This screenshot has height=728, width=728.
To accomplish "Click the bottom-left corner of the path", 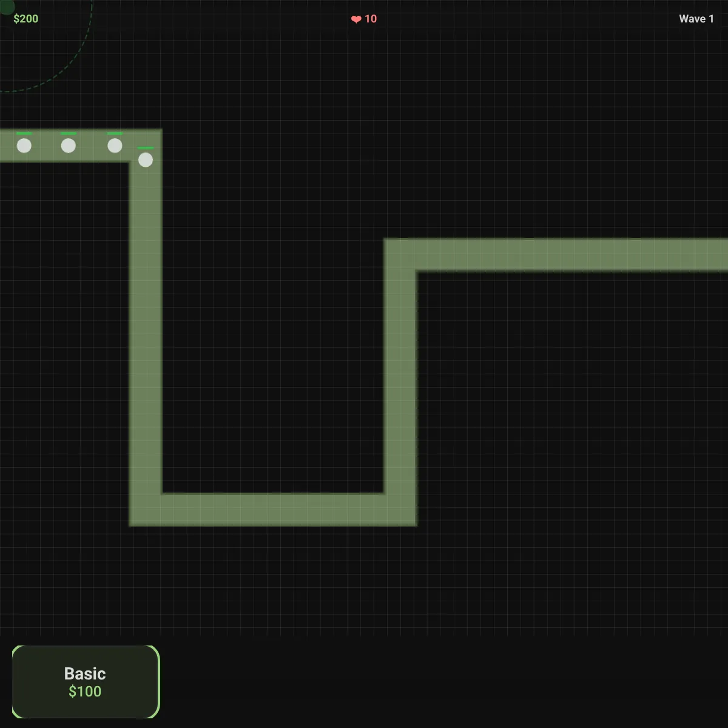I will (146, 510).
